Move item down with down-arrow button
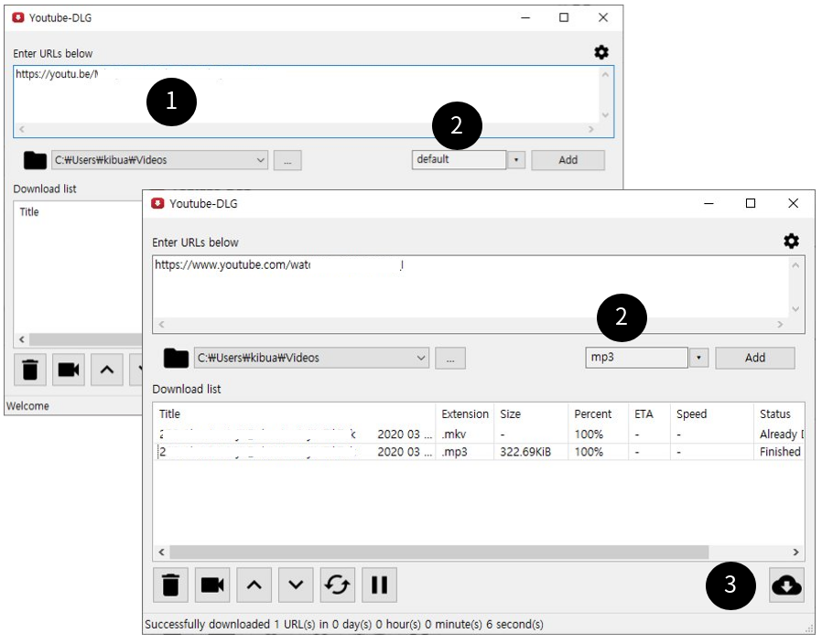 coord(296,585)
